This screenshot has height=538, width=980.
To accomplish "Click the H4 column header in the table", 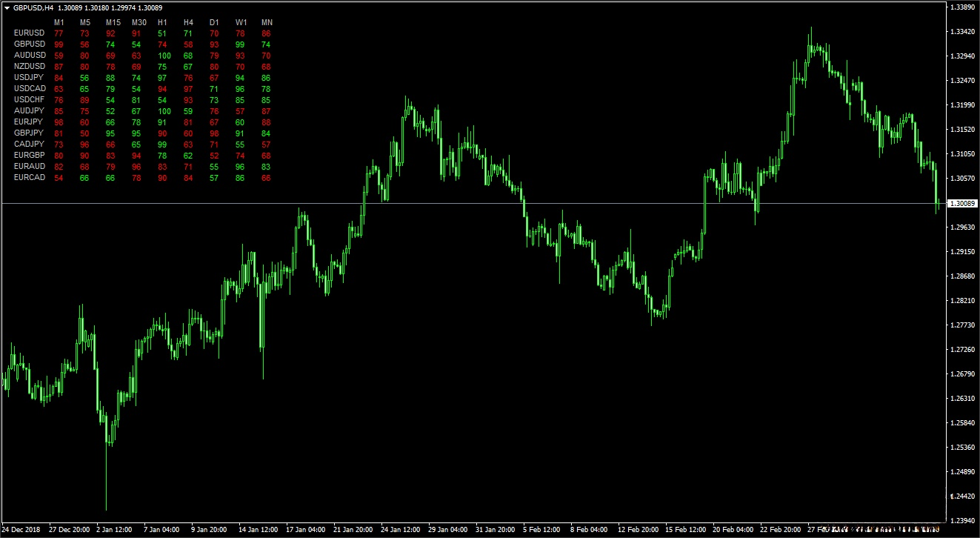I will tap(188, 22).
